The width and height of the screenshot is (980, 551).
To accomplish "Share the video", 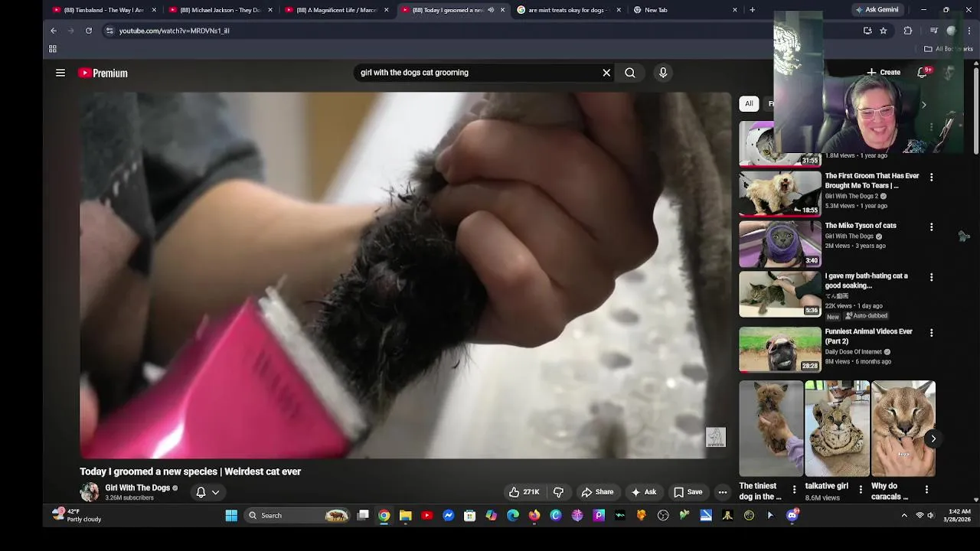I will point(597,492).
